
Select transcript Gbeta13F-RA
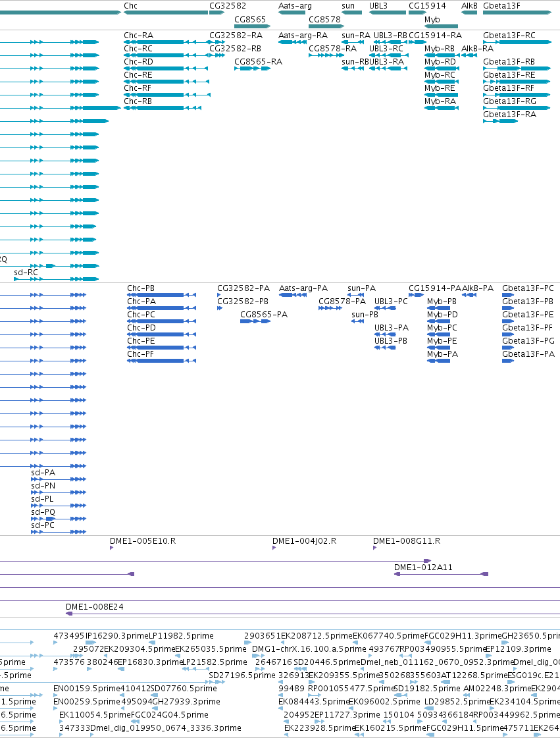click(509, 115)
